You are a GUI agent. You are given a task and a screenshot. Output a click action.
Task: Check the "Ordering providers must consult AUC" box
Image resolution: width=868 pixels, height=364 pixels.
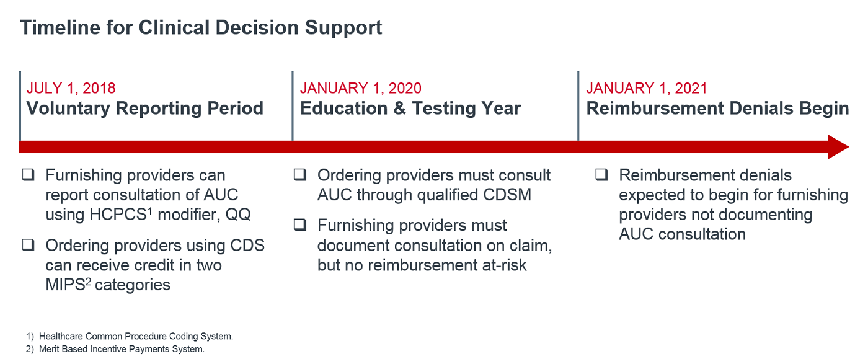pyautogui.click(x=299, y=175)
